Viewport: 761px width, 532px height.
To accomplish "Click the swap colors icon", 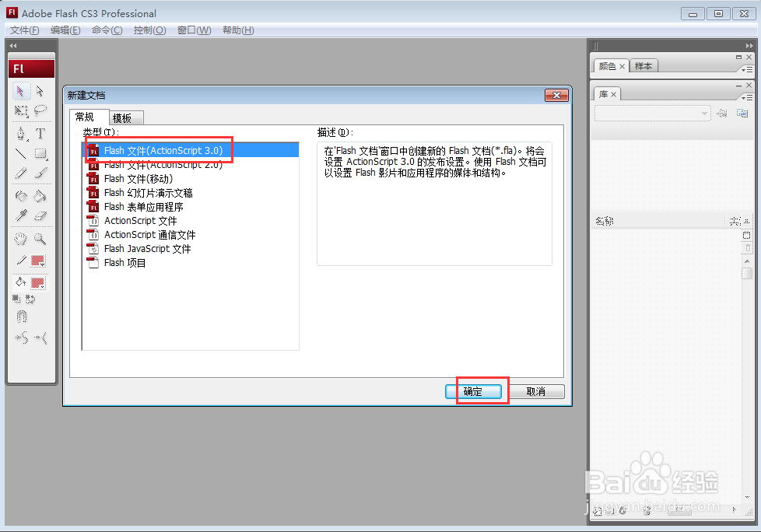I will coord(30,299).
